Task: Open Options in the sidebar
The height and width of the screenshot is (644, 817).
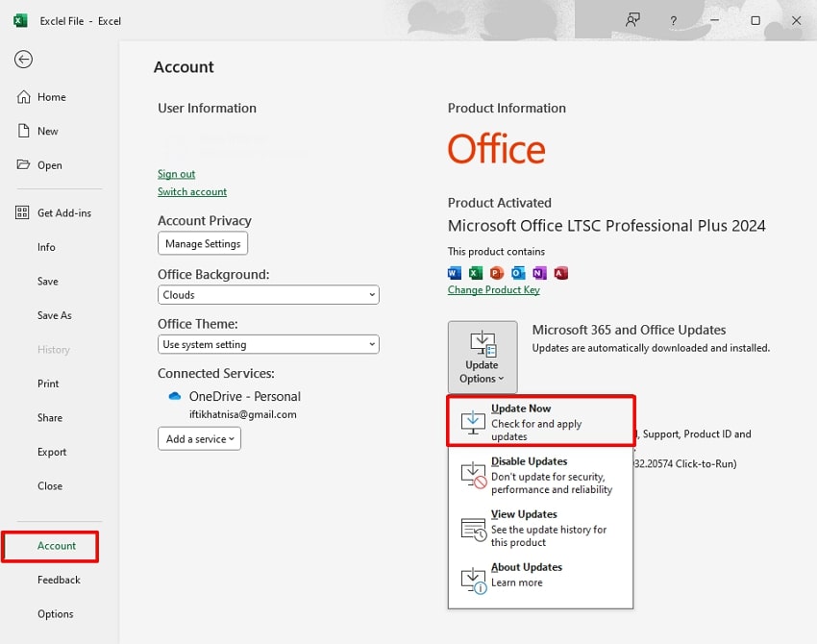Action: [55, 614]
